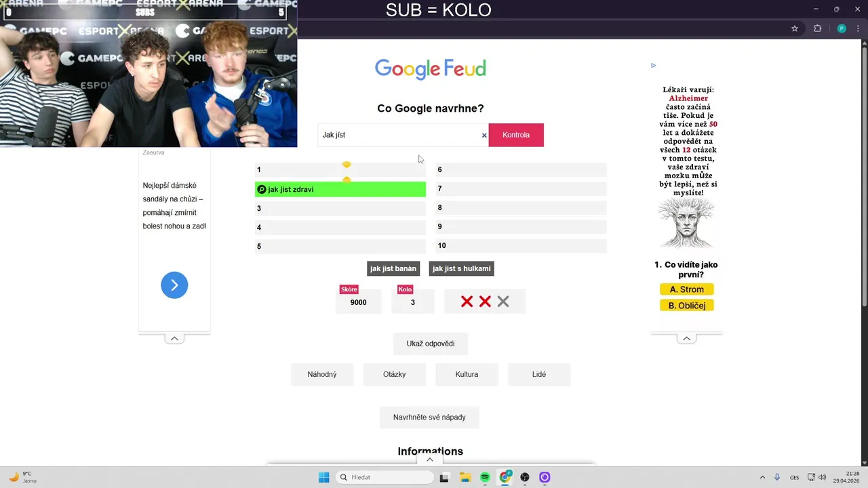Show hidden system tray icons
This screenshot has width=868, height=488.
[762, 477]
